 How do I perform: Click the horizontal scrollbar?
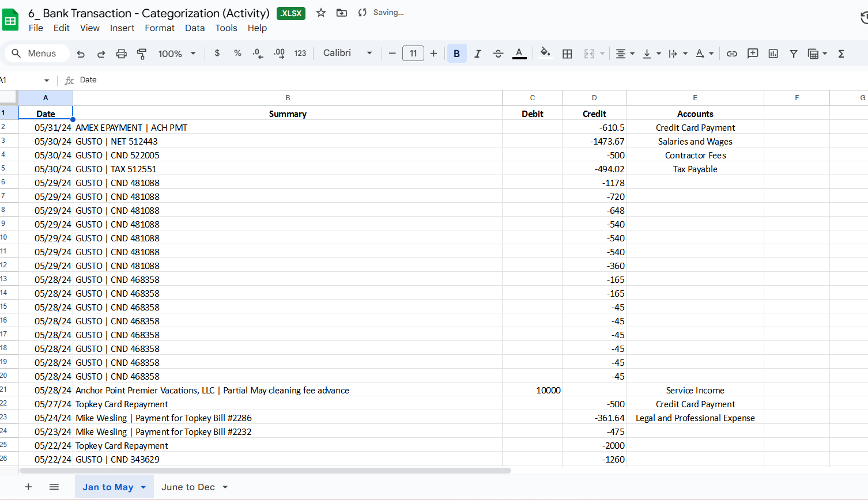click(265, 471)
